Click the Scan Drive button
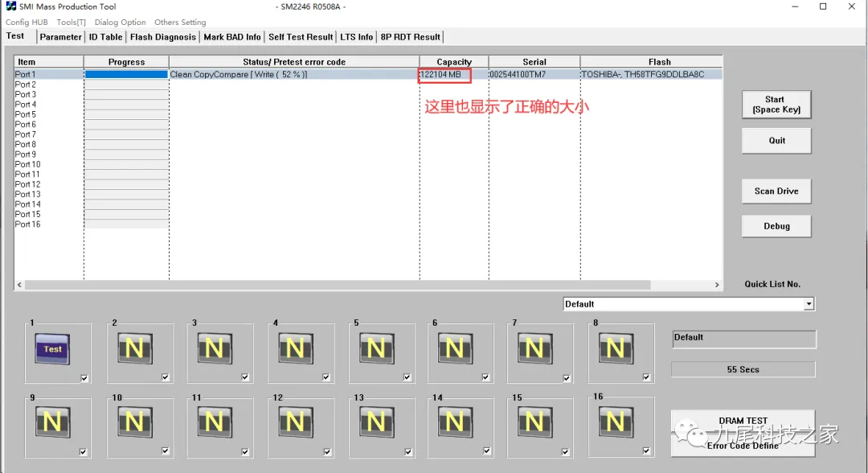The image size is (868, 473). 776,191
